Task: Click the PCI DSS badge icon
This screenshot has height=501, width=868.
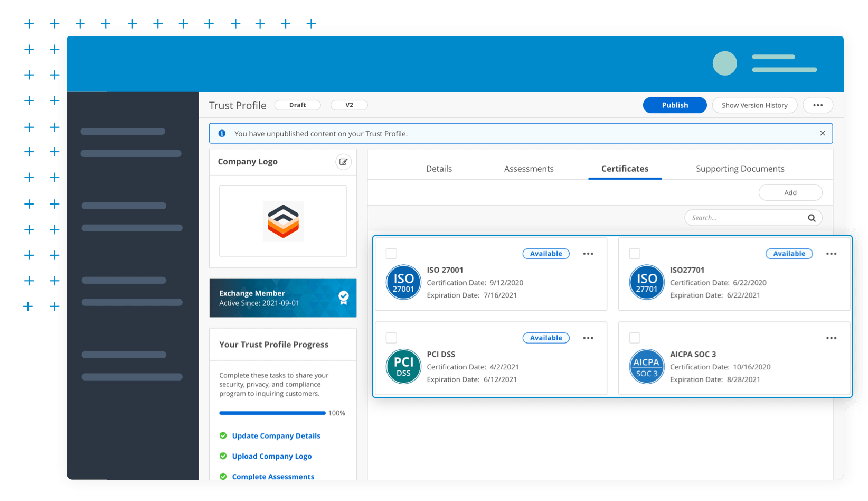Action: (403, 367)
